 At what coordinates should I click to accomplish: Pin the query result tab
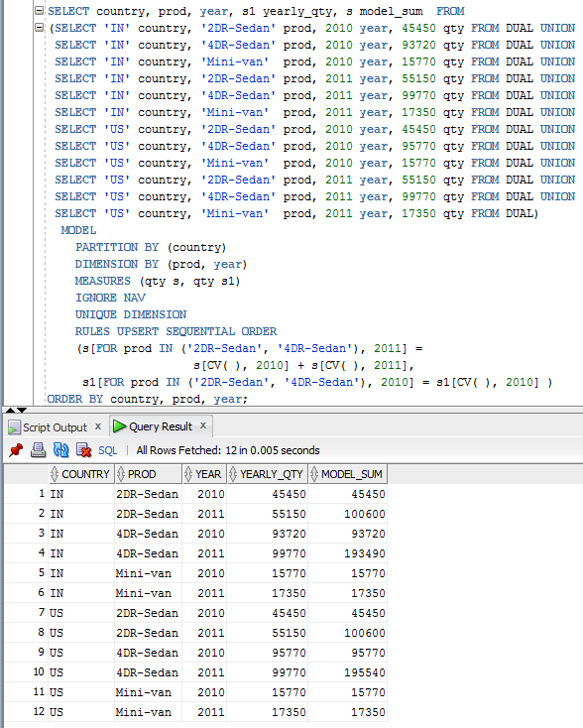coord(16,450)
